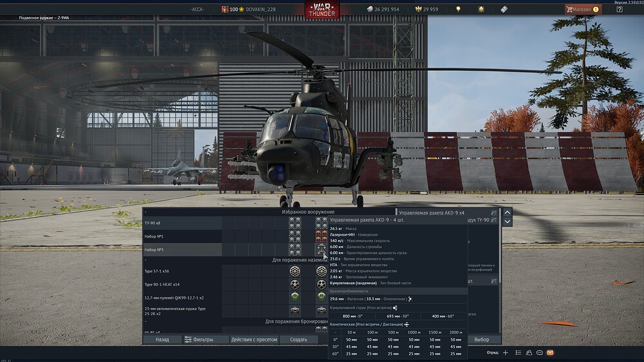Click red missile icon in Набор №1 row
Viewport: 644px width, 362px height.
click(x=321, y=236)
